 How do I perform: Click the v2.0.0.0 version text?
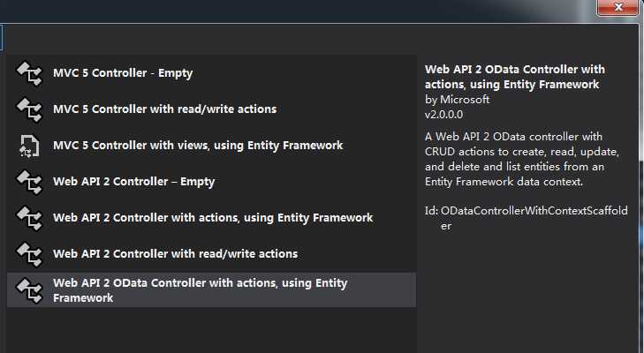click(444, 115)
